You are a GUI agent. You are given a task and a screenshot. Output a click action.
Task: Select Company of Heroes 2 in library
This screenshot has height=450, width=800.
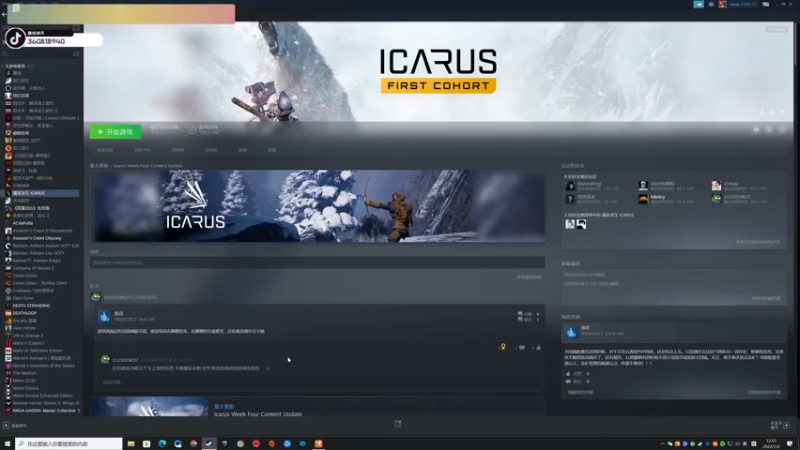click(x=33, y=268)
